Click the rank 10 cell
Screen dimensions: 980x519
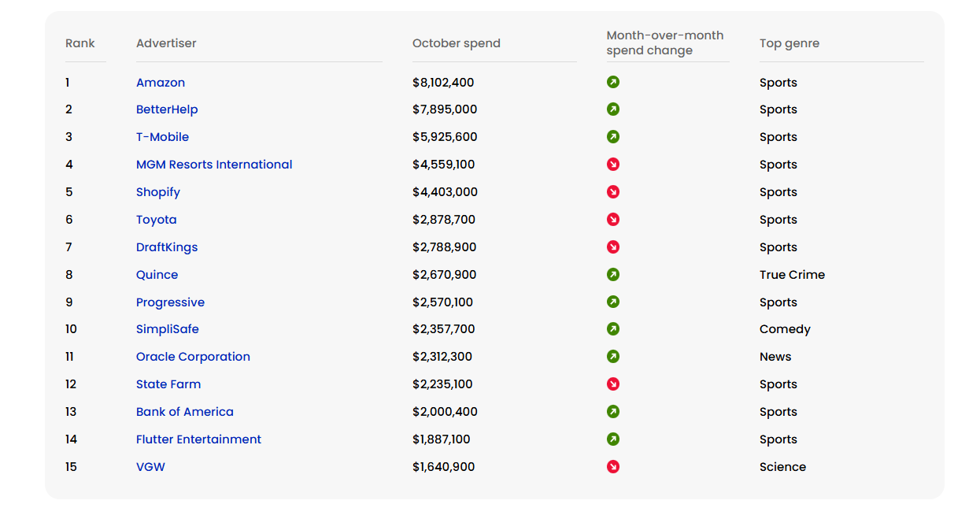(71, 329)
